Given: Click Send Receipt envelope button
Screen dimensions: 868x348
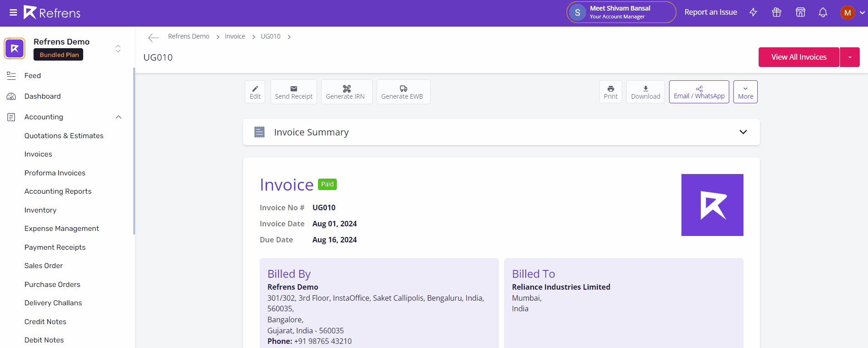Looking at the screenshot, I should [x=294, y=92].
